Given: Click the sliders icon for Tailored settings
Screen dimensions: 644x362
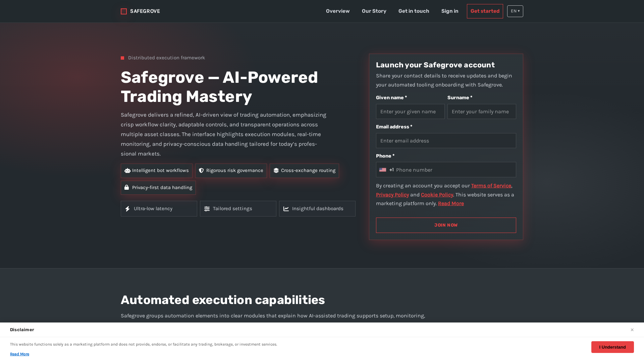Looking at the screenshot, I should click(207, 209).
